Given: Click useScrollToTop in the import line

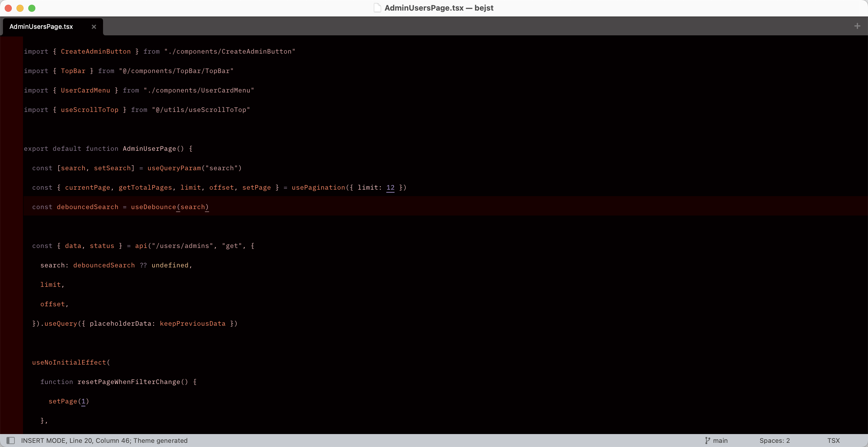Looking at the screenshot, I should (90, 110).
